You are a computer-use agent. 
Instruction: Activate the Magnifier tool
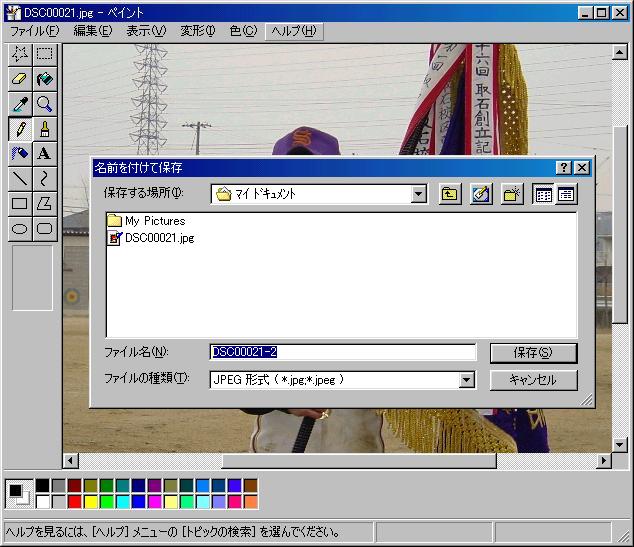[x=44, y=103]
